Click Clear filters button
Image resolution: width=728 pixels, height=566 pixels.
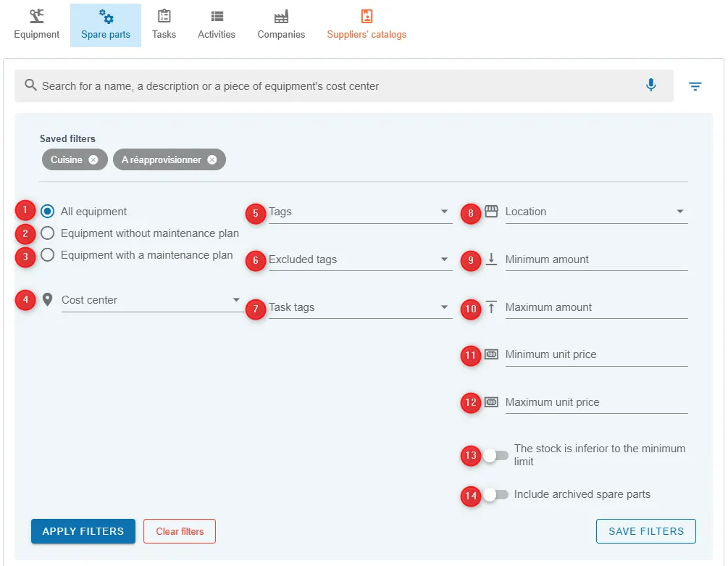coord(180,531)
